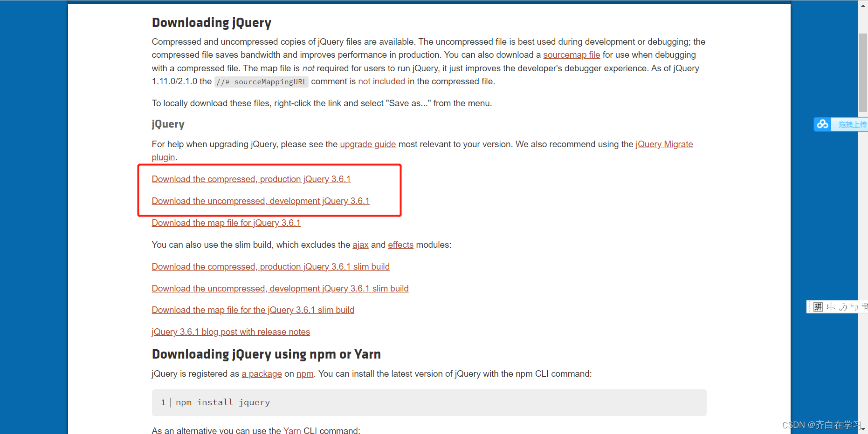This screenshot has height=434, width=868.
Task: Open the effects module link
Action: click(401, 245)
